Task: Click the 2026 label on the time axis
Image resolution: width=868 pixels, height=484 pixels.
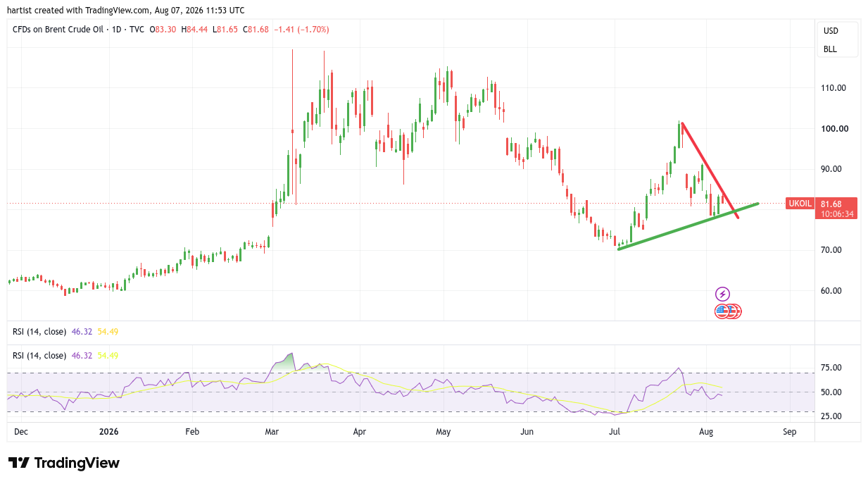Action: click(108, 431)
